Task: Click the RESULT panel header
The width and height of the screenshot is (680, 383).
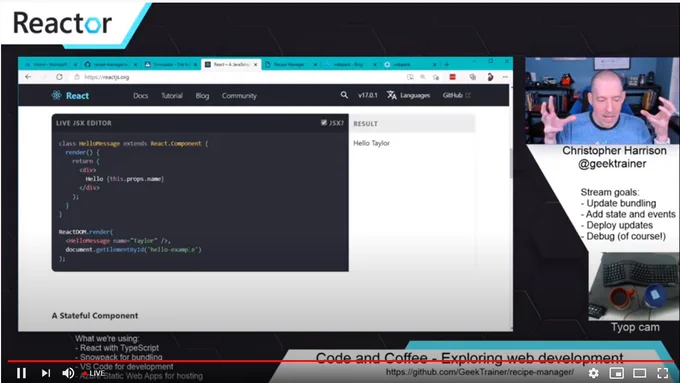Action: tap(412, 124)
